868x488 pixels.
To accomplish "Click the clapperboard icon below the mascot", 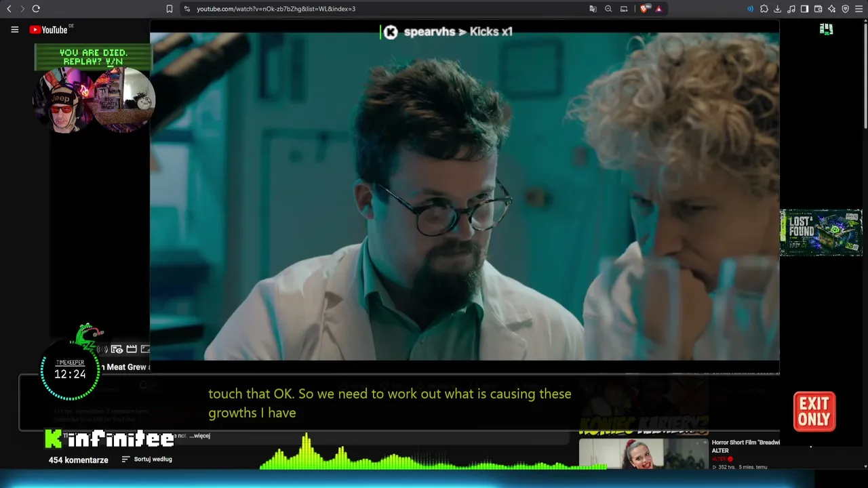I will pos(132,349).
